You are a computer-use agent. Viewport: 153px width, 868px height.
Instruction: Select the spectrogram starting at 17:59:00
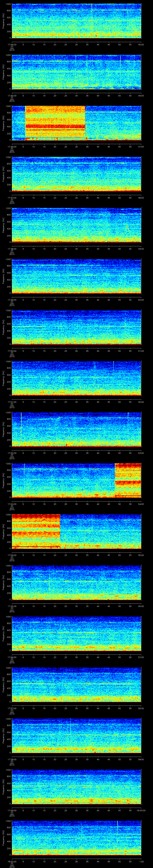click(77, 787)
